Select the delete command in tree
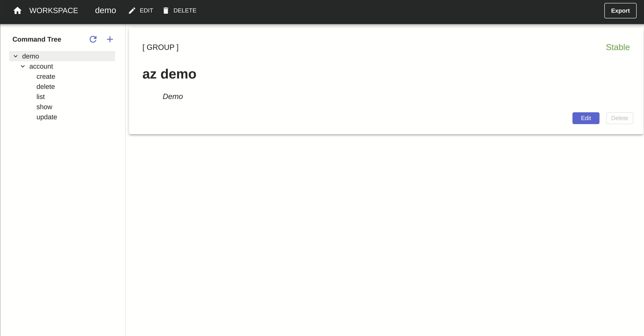Screen dimensions: 644x336 tap(46, 87)
